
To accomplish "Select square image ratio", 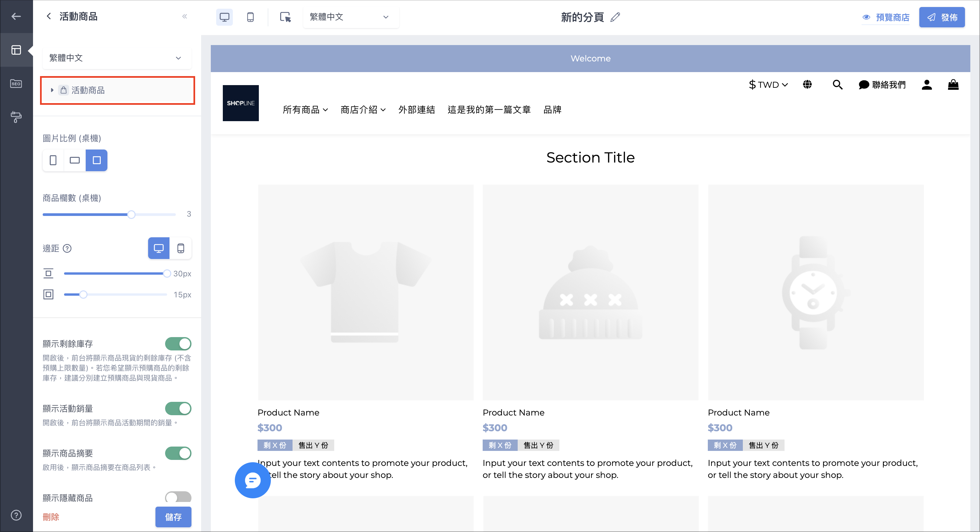I will pyautogui.click(x=97, y=160).
